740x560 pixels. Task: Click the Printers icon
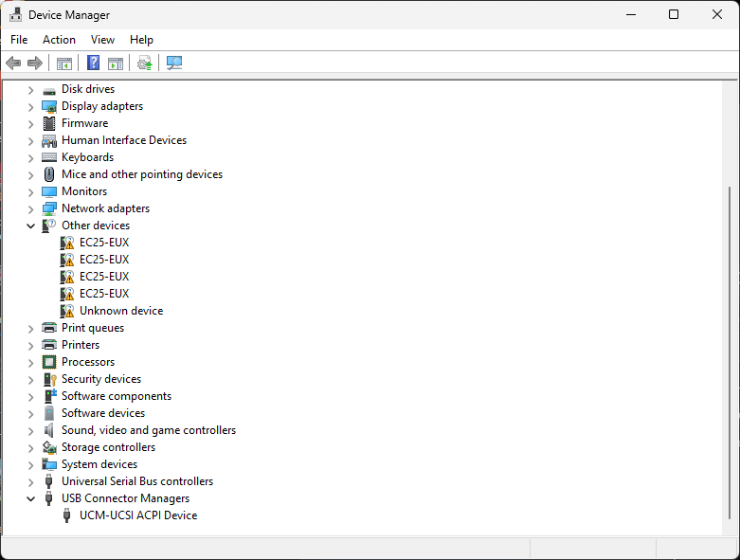pos(49,345)
